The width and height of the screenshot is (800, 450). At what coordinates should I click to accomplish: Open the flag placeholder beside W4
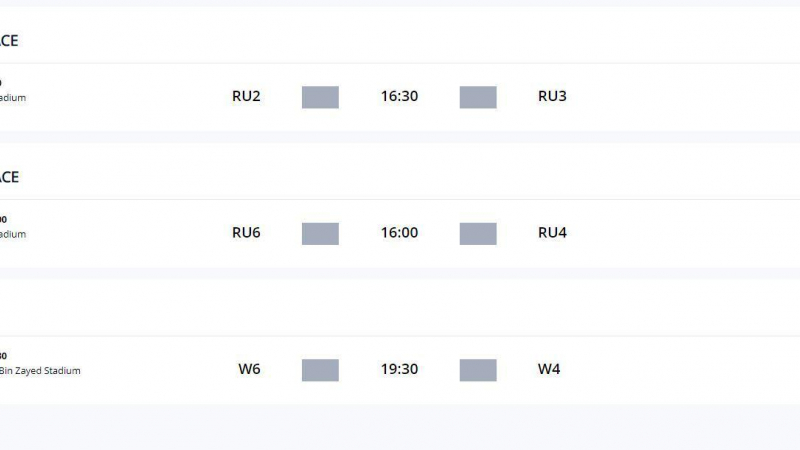pos(478,370)
